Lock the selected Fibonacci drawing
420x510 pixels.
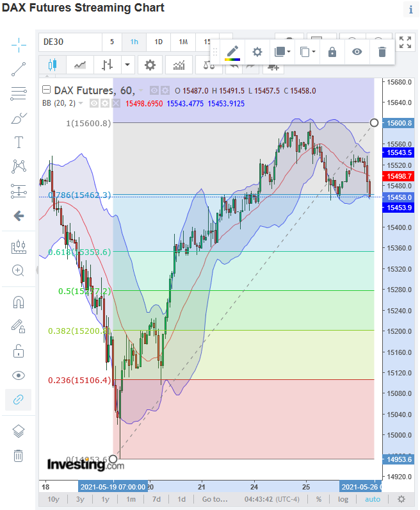pos(332,52)
